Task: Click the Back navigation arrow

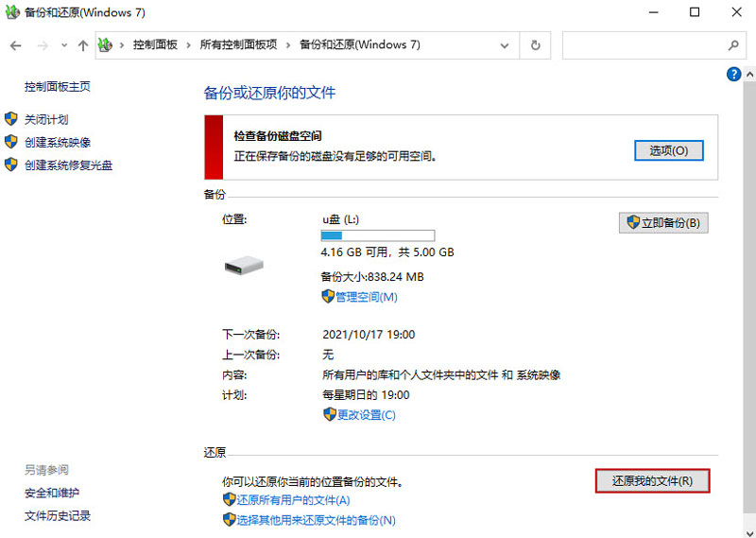Action: (x=16, y=45)
